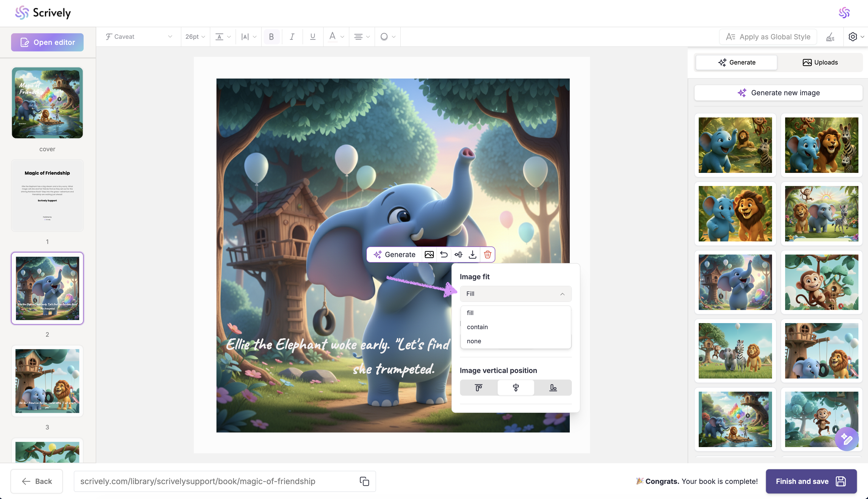The width and height of the screenshot is (868, 499).
Task: Select page 3 thumbnail in sidebar
Action: (x=47, y=381)
